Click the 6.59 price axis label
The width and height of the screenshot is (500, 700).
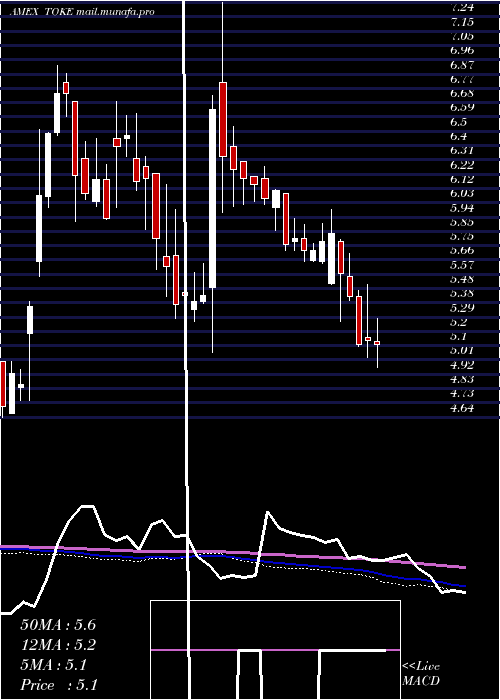click(x=462, y=108)
